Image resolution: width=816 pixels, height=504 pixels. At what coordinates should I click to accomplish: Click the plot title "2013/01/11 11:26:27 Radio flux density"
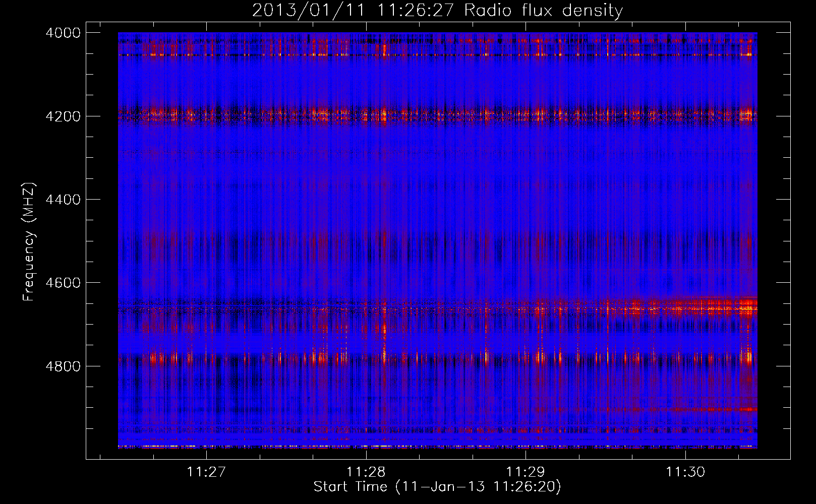[437, 10]
